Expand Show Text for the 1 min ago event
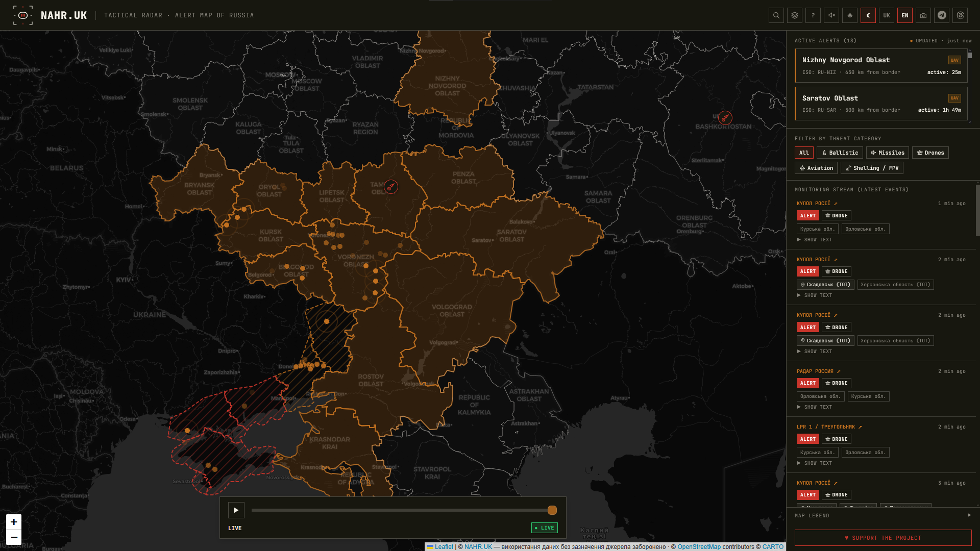Viewport: 980px width, 551px height. click(815, 240)
